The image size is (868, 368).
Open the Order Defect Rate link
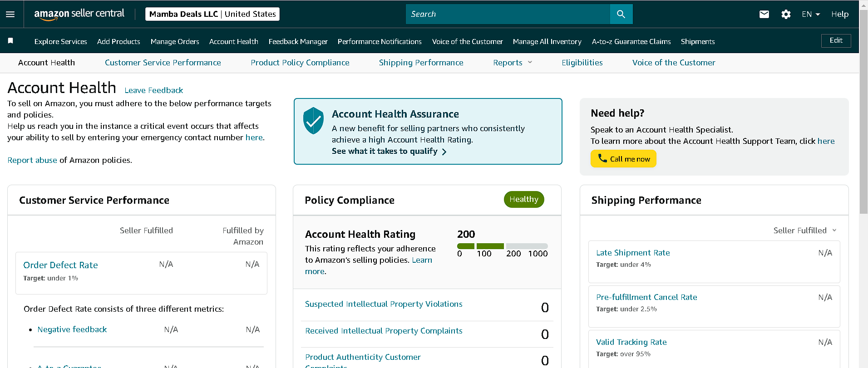(x=60, y=265)
